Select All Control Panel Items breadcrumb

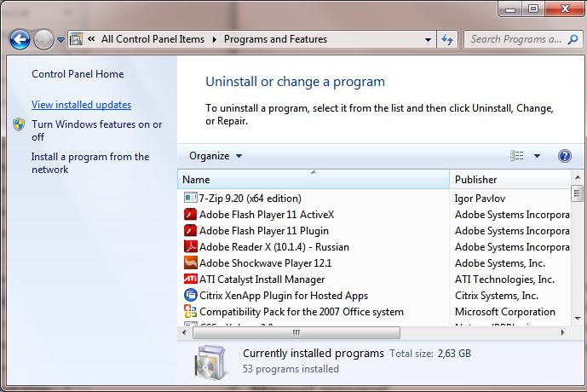[x=153, y=39]
